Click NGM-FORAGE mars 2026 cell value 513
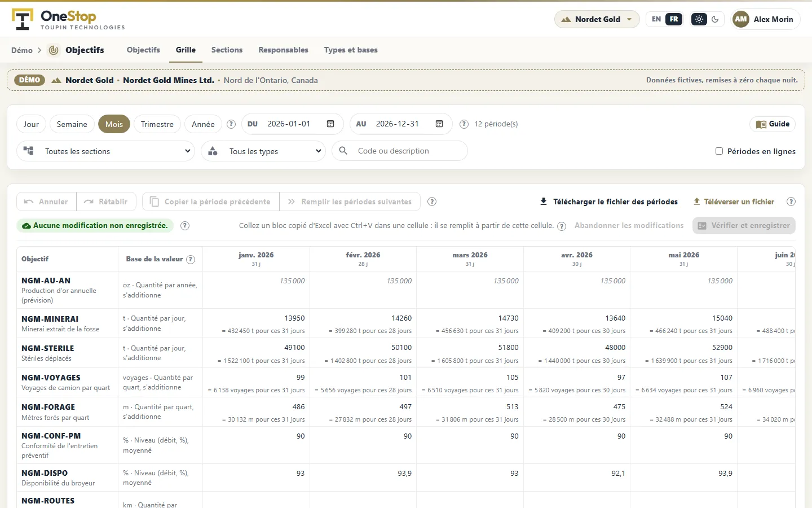The image size is (812, 508). 512,407
